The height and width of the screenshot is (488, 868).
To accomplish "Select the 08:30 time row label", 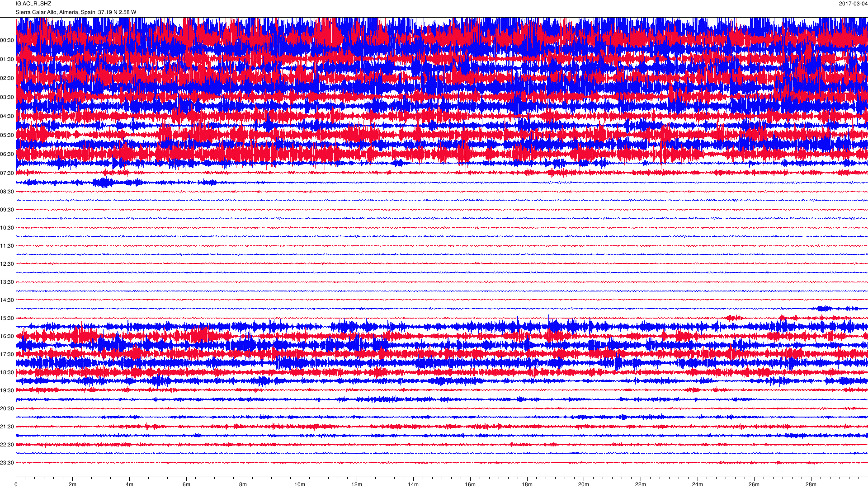I will (x=7, y=192).
